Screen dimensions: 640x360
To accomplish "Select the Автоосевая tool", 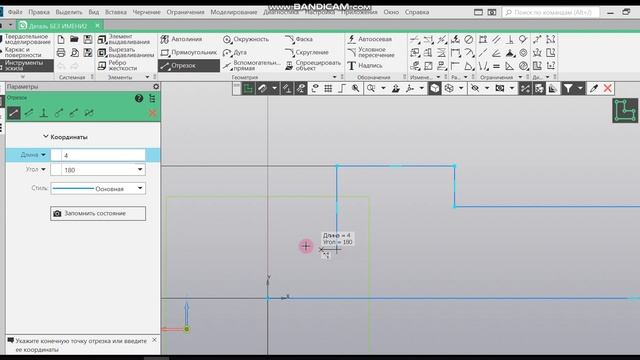I will pos(369,39).
